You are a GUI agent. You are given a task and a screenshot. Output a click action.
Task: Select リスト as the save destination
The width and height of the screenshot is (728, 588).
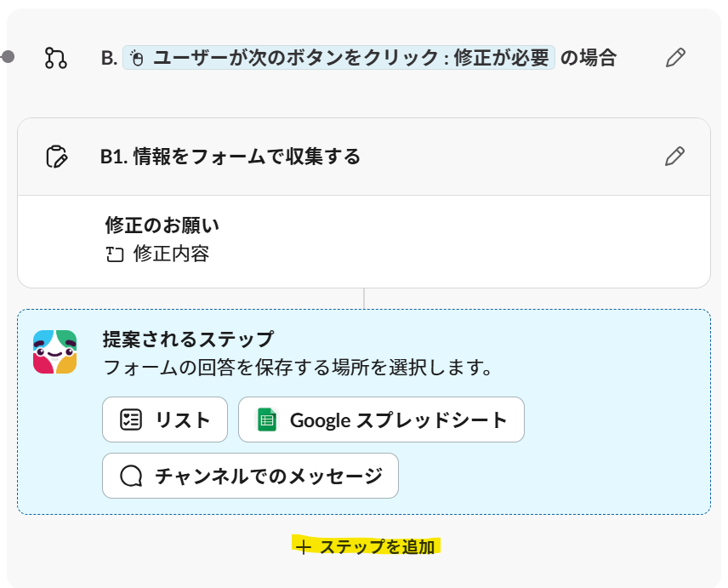click(x=165, y=420)
